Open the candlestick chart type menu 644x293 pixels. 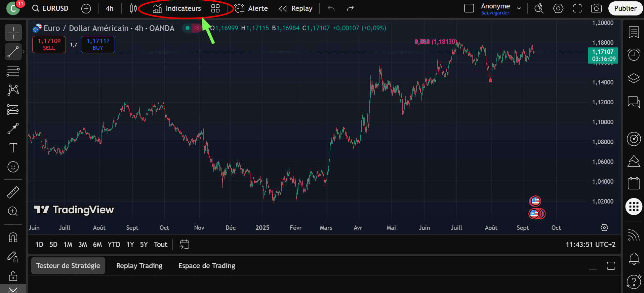pos(133,8)
